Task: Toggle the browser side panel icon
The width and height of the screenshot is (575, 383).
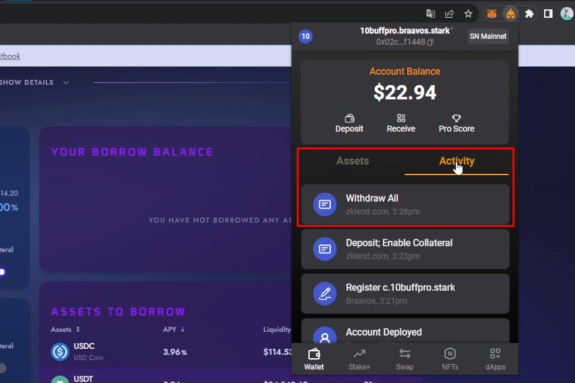Action: coord(548,14)
